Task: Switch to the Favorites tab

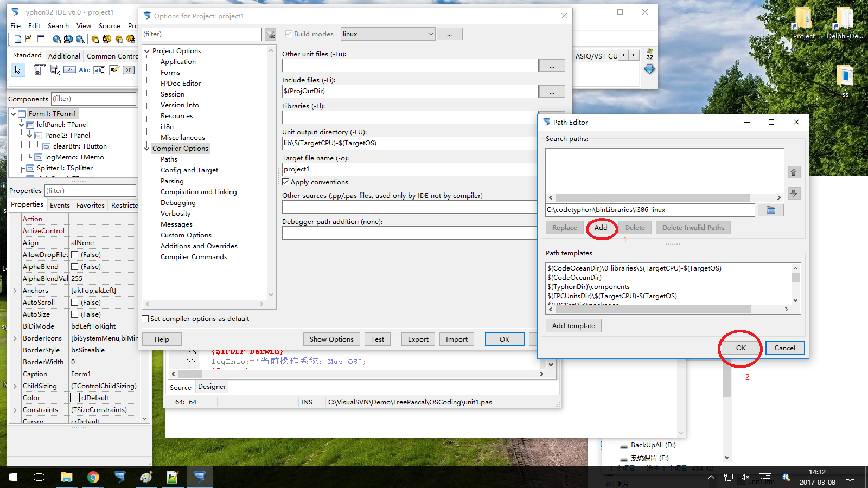Action: 91,206
